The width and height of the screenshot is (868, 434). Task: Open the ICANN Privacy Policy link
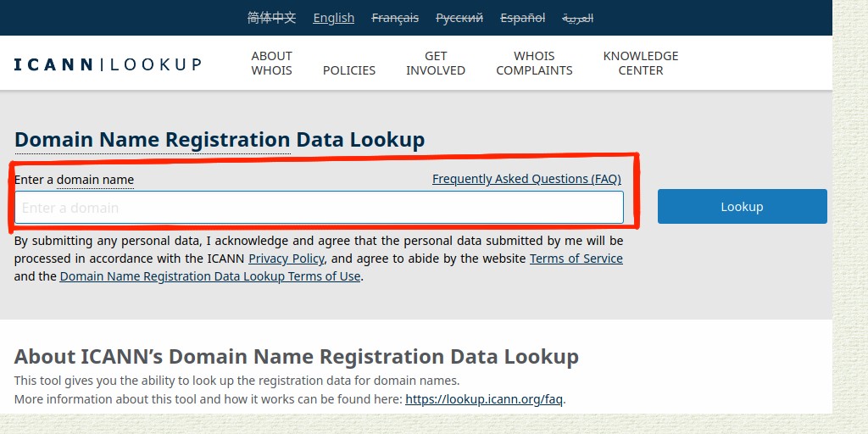tap(287, 259)
